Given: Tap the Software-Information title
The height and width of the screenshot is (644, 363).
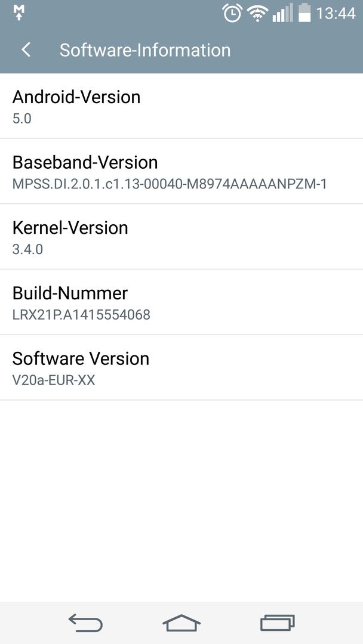Looking at the screenshot, I should click(x=145, y=50).
